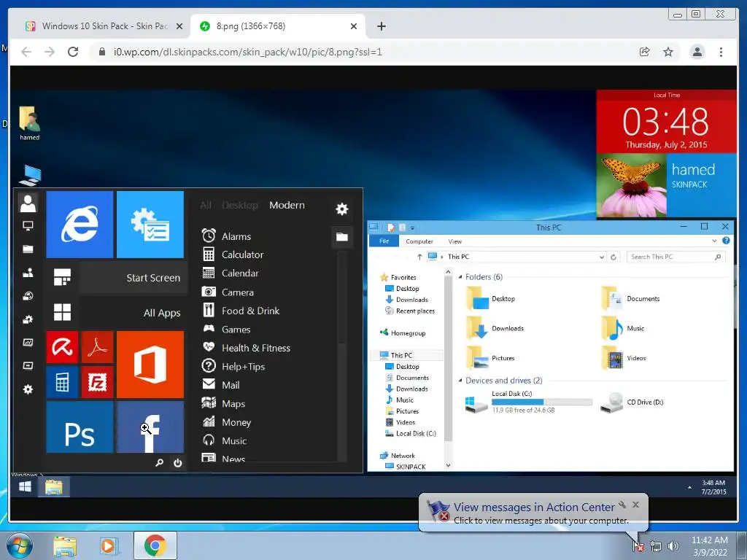Click the red Avira tile

[63, 346]
